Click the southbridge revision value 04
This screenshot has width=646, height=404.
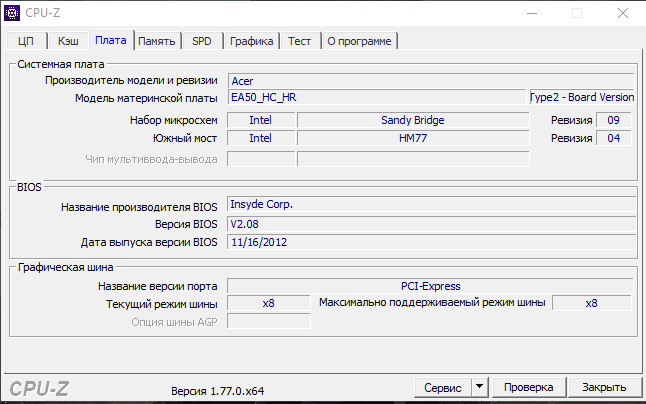[613, 138]
